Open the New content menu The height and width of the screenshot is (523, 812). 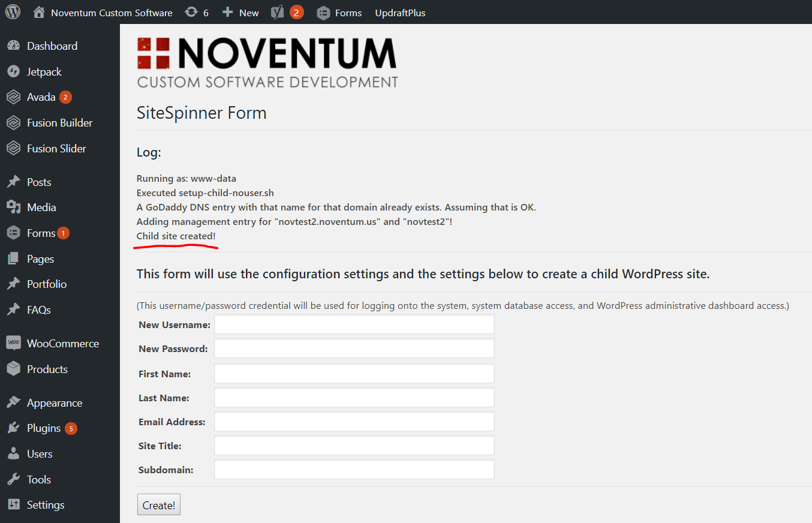(240, 13)
